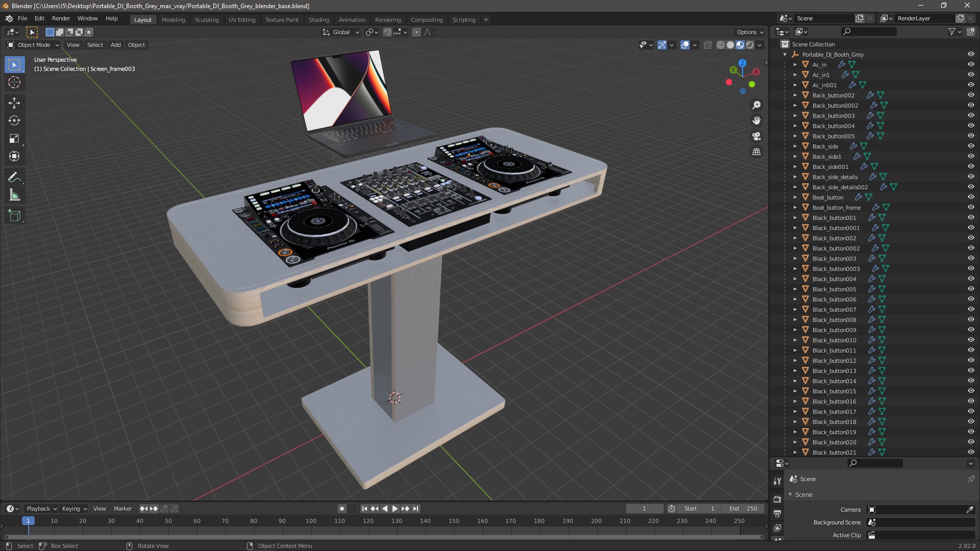The height and width of the screenshot is (551, 980).
Task: Click the Camera eyedropper icon
Action: [970, 510]
